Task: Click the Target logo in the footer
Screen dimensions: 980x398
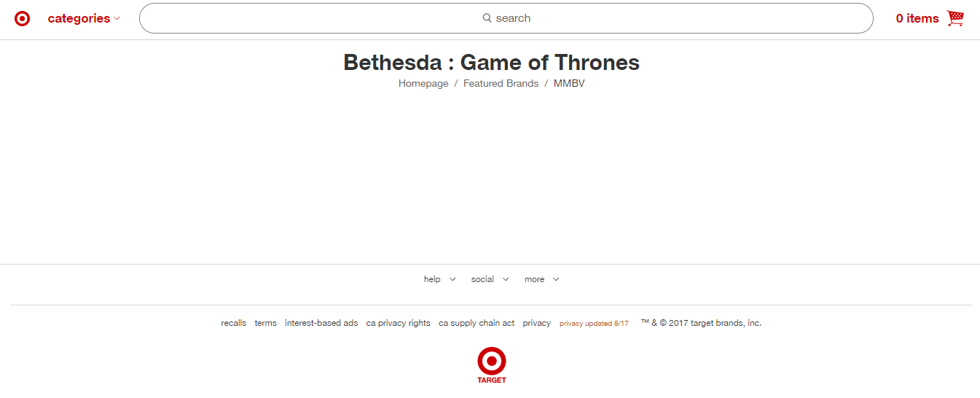Action: [x=492, y=364]
